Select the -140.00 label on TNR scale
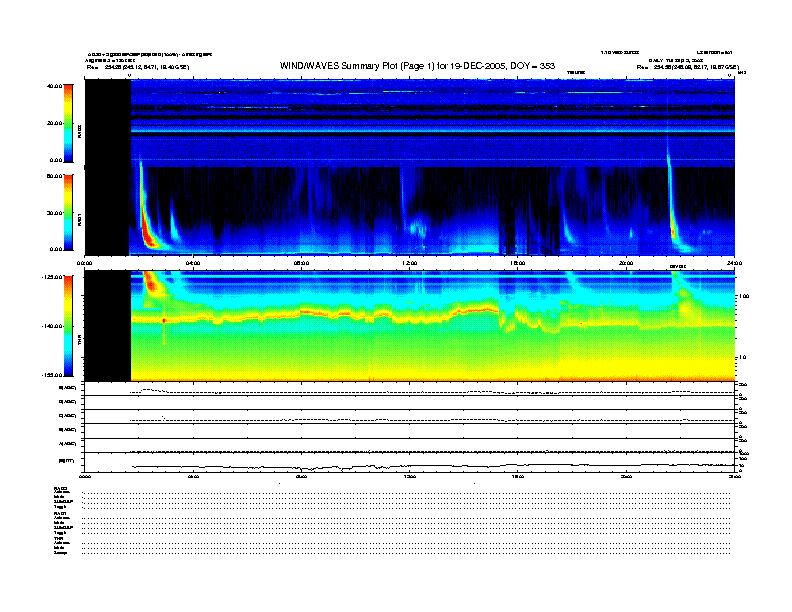 pos(52,326)
